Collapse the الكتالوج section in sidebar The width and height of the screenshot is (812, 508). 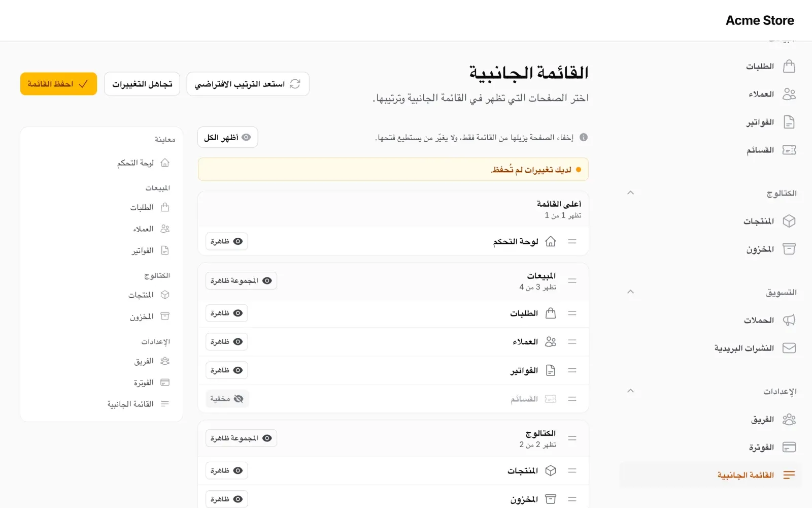630,193
